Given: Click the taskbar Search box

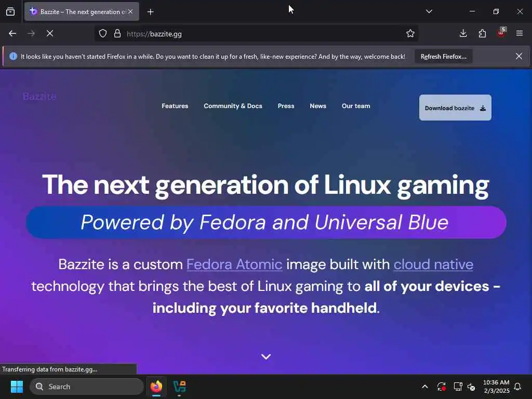Looking at the screenshot, I should (87, 387).
